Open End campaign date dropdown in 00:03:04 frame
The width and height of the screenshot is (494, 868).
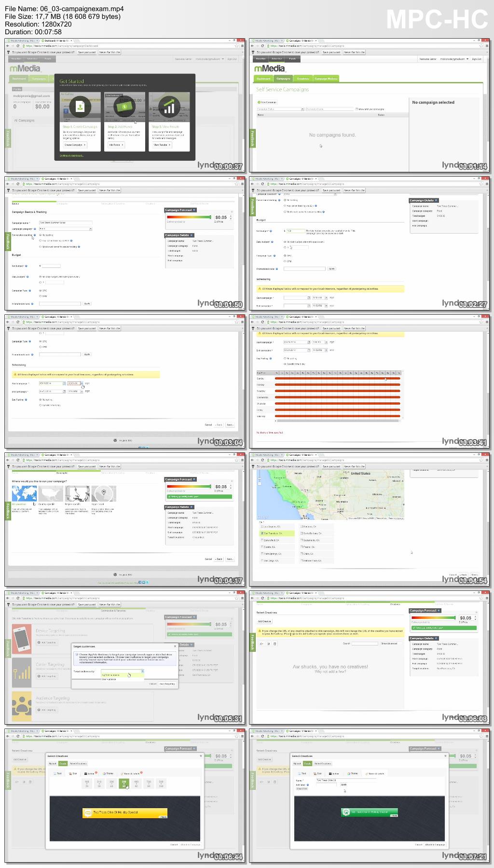[x=64, y=392]
